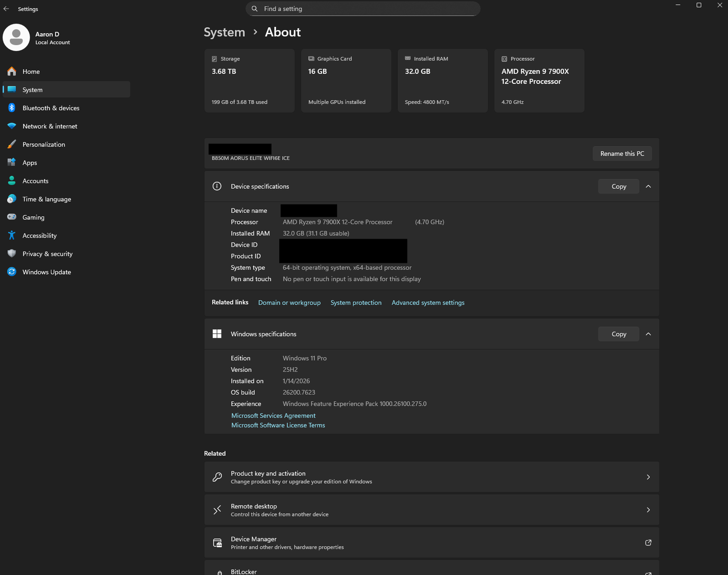Click the Rename this PC button
Screen dimensions: 728x575
(x=622, y=154)
